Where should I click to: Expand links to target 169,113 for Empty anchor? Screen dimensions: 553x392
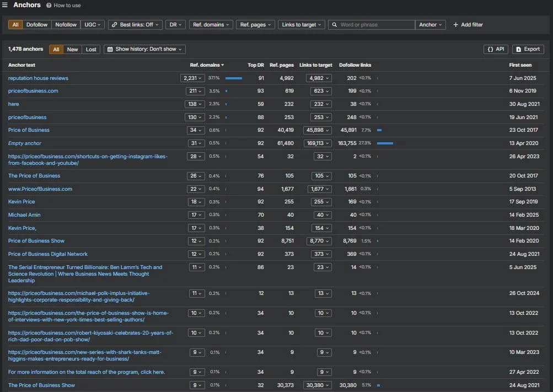[318, 143]
